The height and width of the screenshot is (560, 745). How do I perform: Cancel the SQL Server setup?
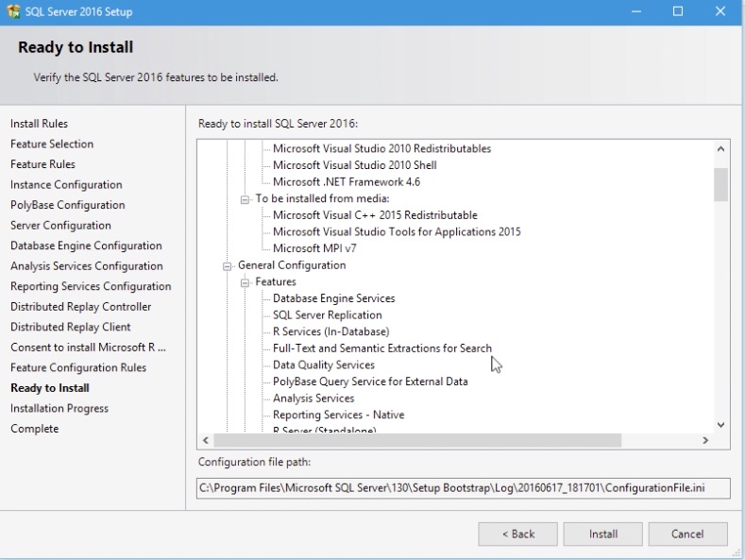(687, 535)
